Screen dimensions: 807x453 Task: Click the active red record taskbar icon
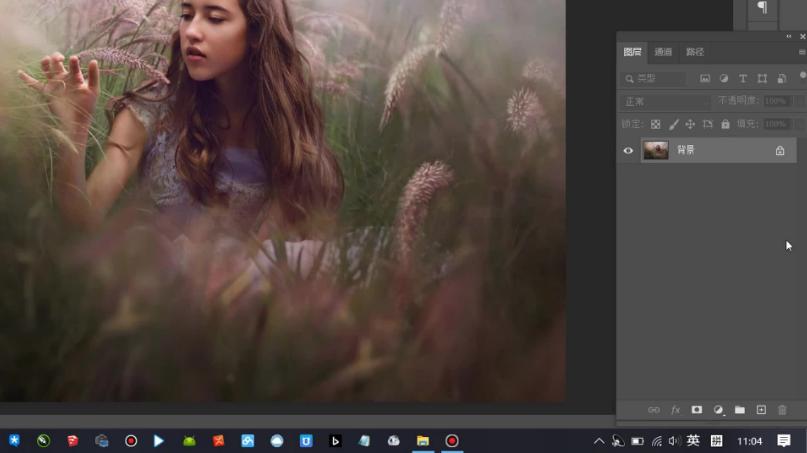[452, 441]
